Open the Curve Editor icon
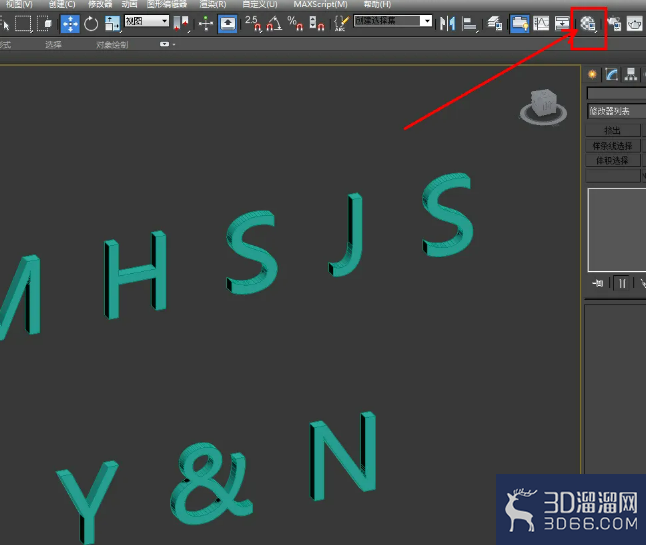This screenshot has width=646, height=545. point(541,23)
